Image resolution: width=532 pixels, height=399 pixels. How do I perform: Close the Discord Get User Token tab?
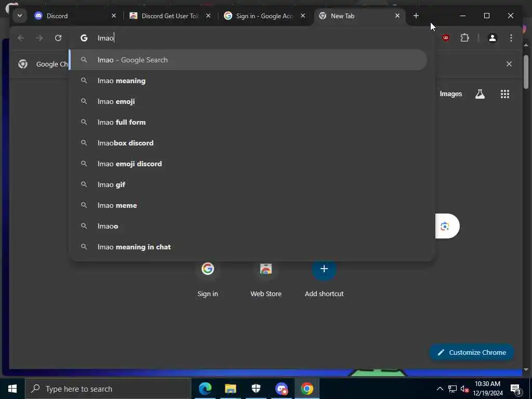[208, 16]
